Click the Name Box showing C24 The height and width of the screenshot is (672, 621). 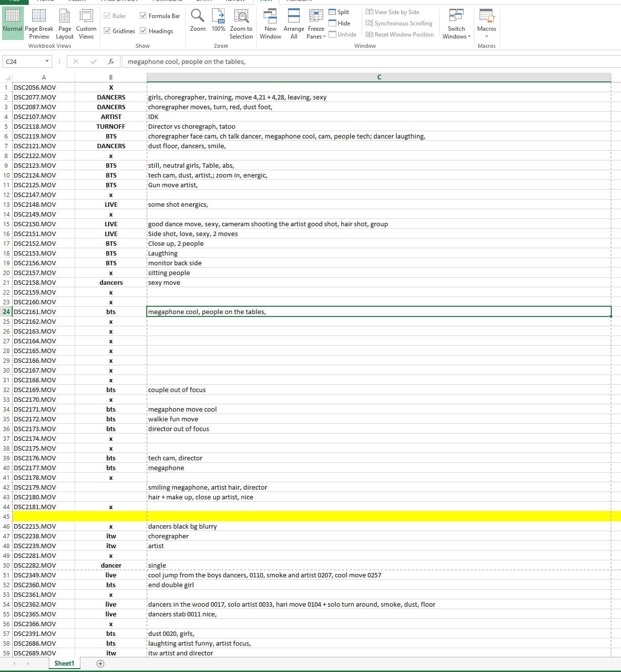(x=23, y=61)
